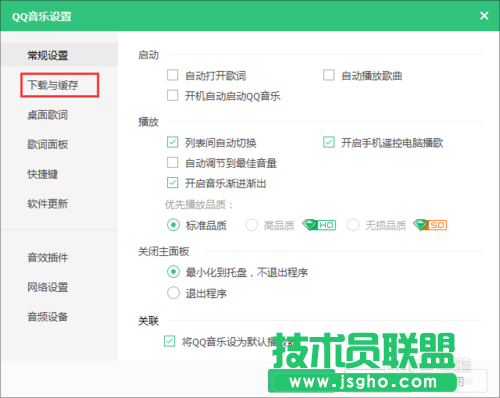Enable 自动调节到最佳音量
Screen dimensions: 500x398
(172, 163)
